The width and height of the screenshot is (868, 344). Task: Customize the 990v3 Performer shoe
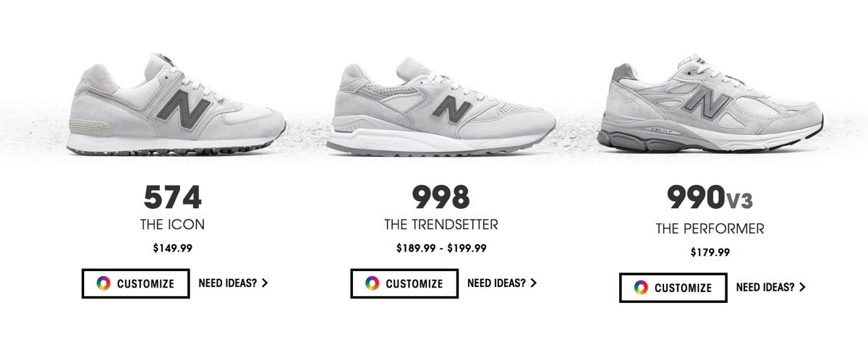click(673, 287)
